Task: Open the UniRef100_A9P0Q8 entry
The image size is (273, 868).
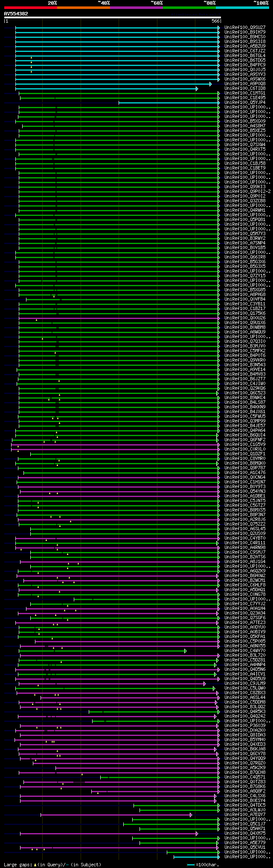Action: click(x=245, y=83)
